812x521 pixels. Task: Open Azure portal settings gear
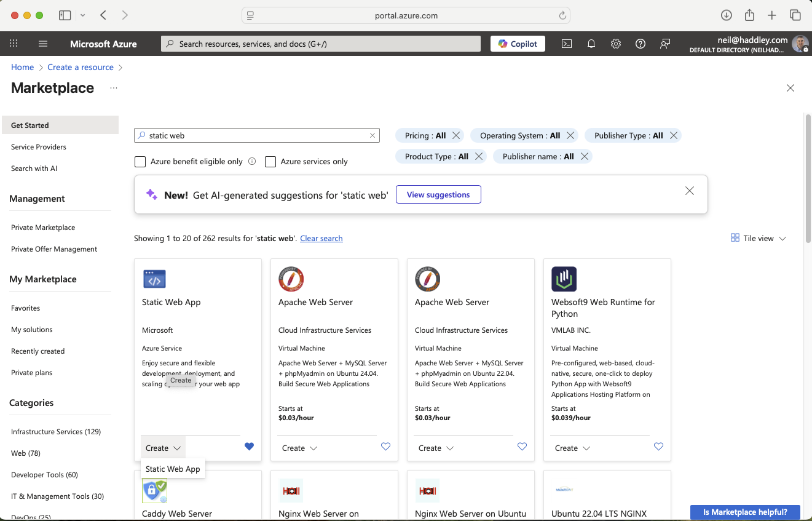click(x=616, y=44)
